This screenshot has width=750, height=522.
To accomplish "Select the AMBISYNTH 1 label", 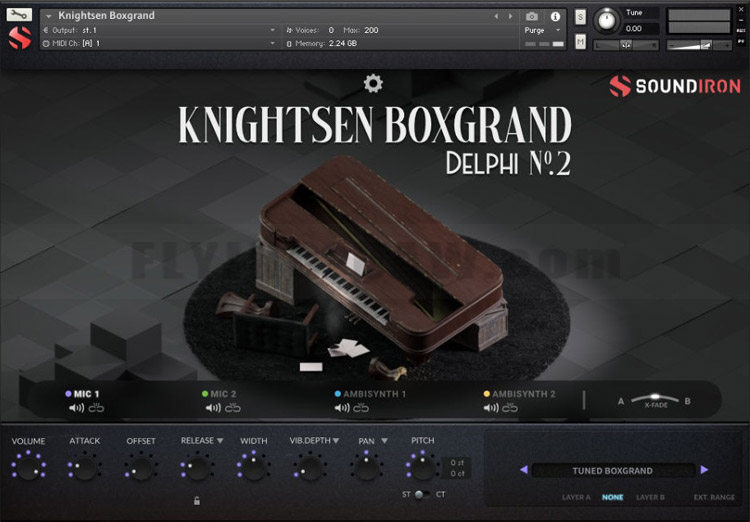I will tap(375, 394).
